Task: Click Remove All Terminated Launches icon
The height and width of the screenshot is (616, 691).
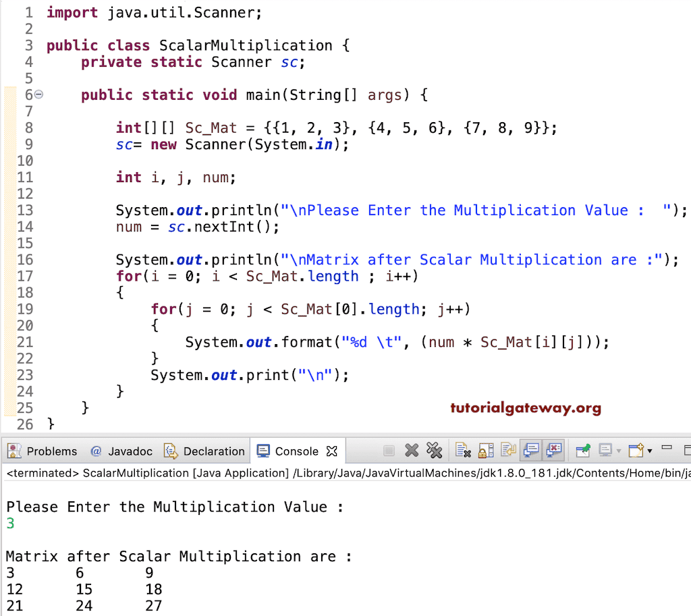Action: pos(436,451)
